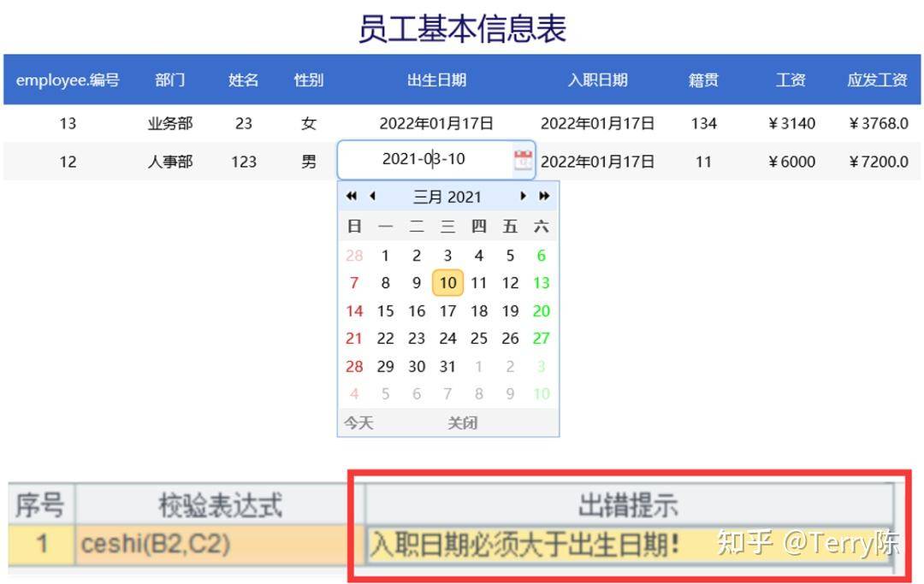Image resolution: width=924 pixels, height=584 pixels.
Task: Select March 31 in calendar
Action: click(447, 366)
